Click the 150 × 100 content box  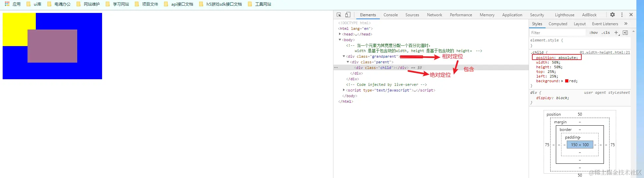click(580, 145)
